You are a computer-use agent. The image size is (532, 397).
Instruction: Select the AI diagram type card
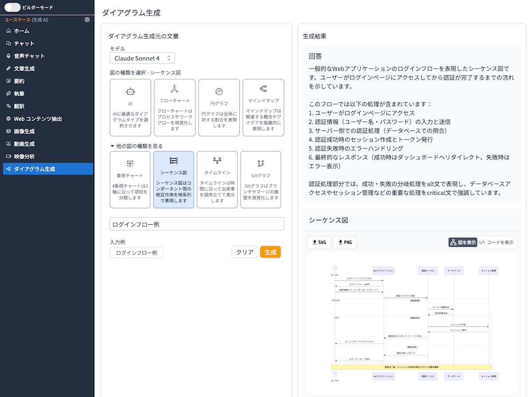coord(130,108)
